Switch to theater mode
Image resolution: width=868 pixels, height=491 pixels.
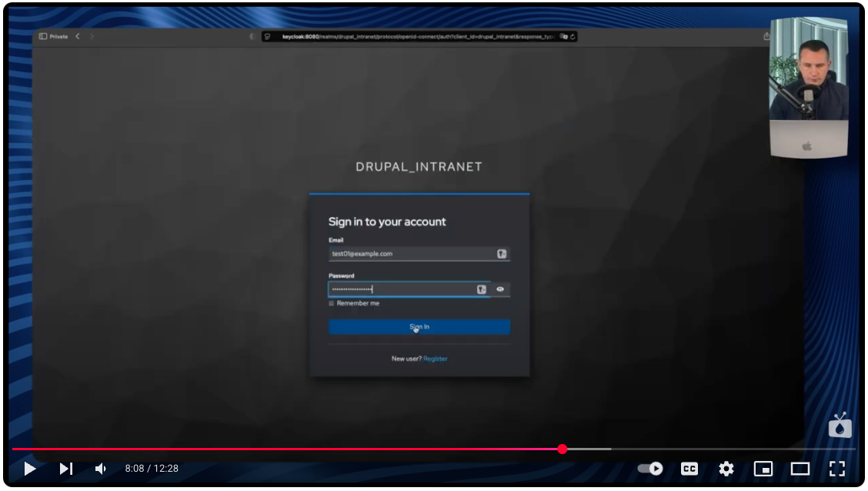[800, 469]
